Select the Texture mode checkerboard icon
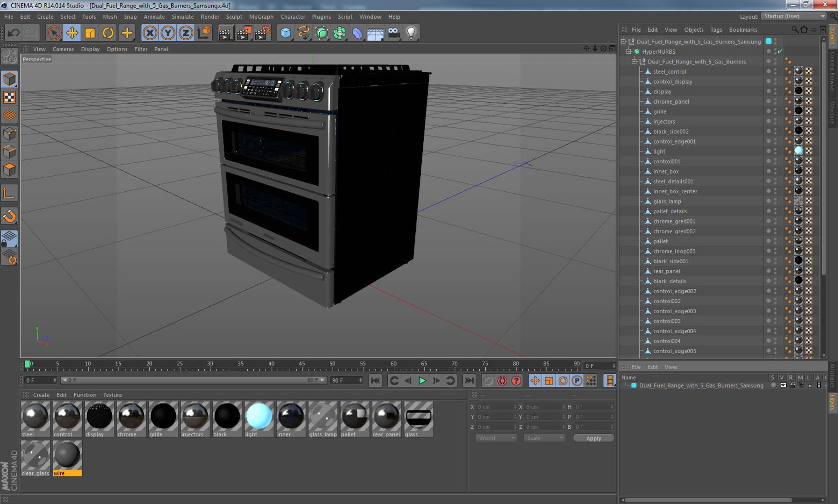Viewport: 838px width, 504px height. [9, 97]
